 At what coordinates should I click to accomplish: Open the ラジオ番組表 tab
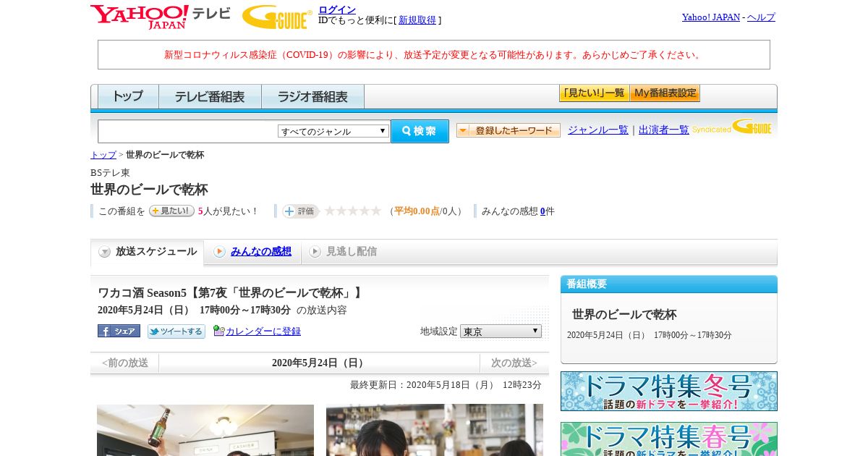[x=312, y=96]
